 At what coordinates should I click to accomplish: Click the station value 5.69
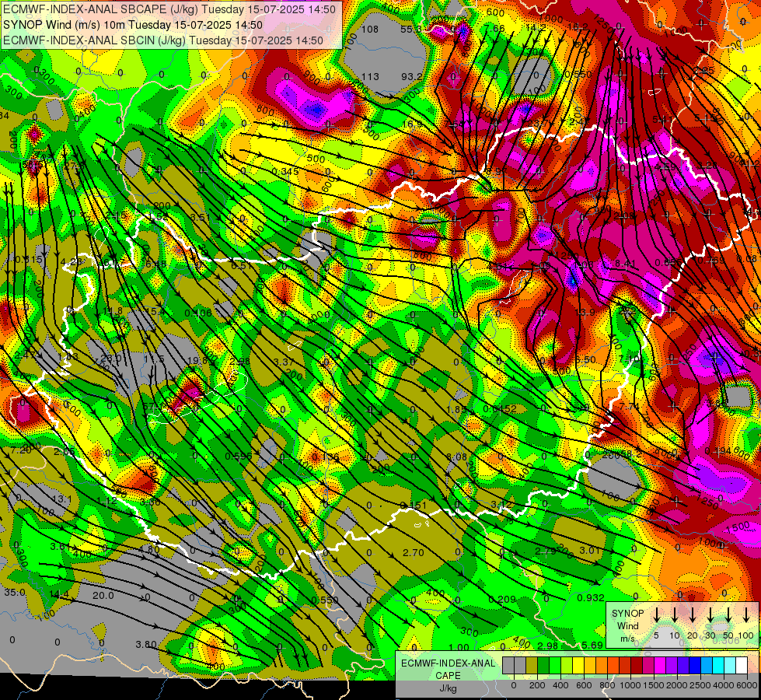[x=592, y=645]
